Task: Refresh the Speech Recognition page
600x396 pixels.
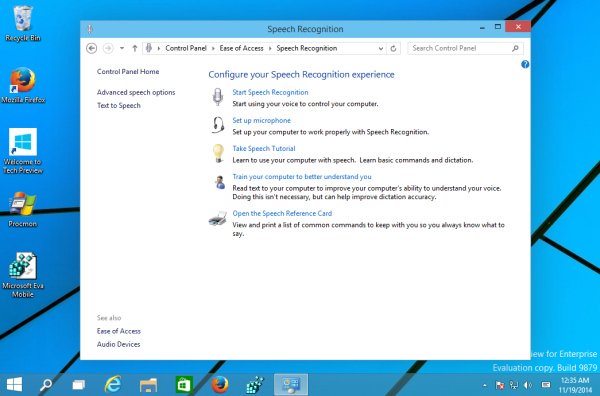Action: (x=393, y=49)
